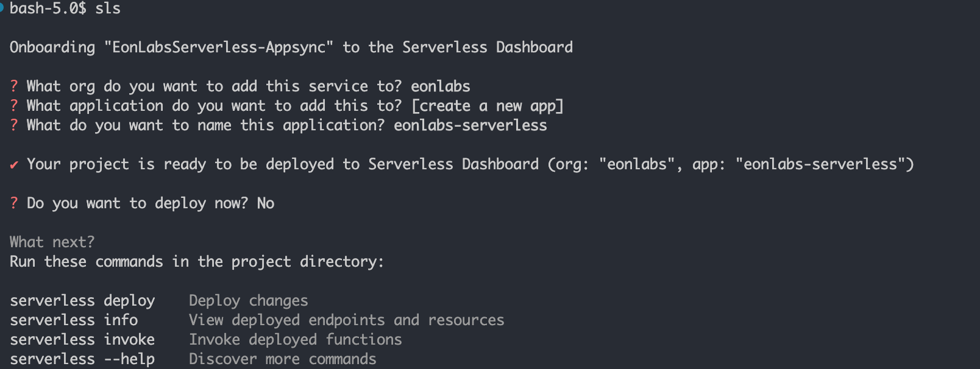This screenshot has width=980, height=369.
Task: Click the question mark beside "What application"
Action: 14,106
